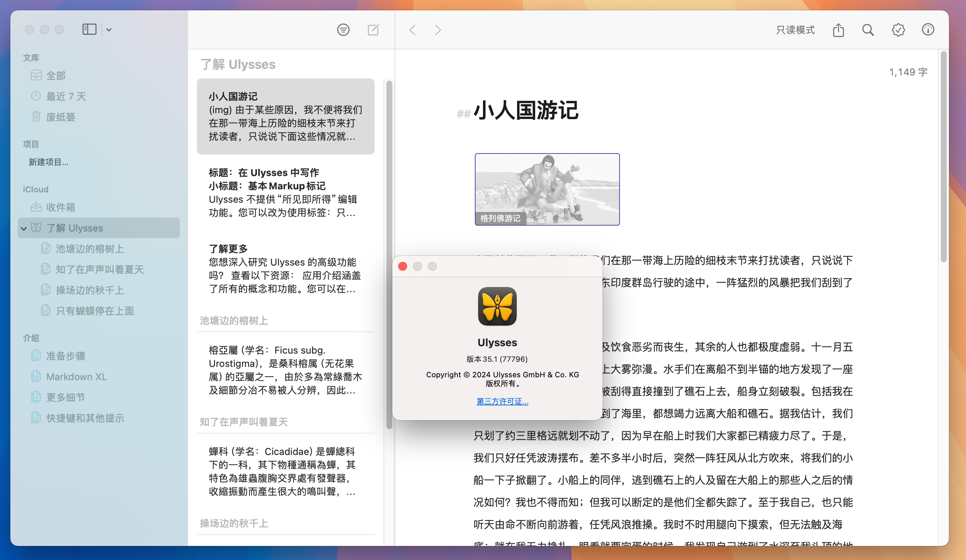The width and height of the screenshot is (966, 560).
Task: Toggle 只读模式 in toolbar
Action: [x=795, y=29]
